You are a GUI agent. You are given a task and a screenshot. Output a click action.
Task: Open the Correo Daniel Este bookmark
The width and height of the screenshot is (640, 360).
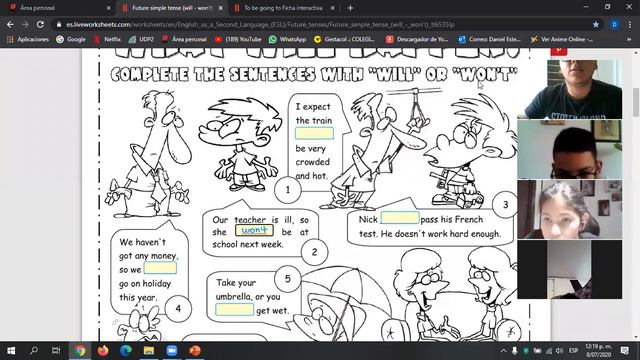click(489, 39)
